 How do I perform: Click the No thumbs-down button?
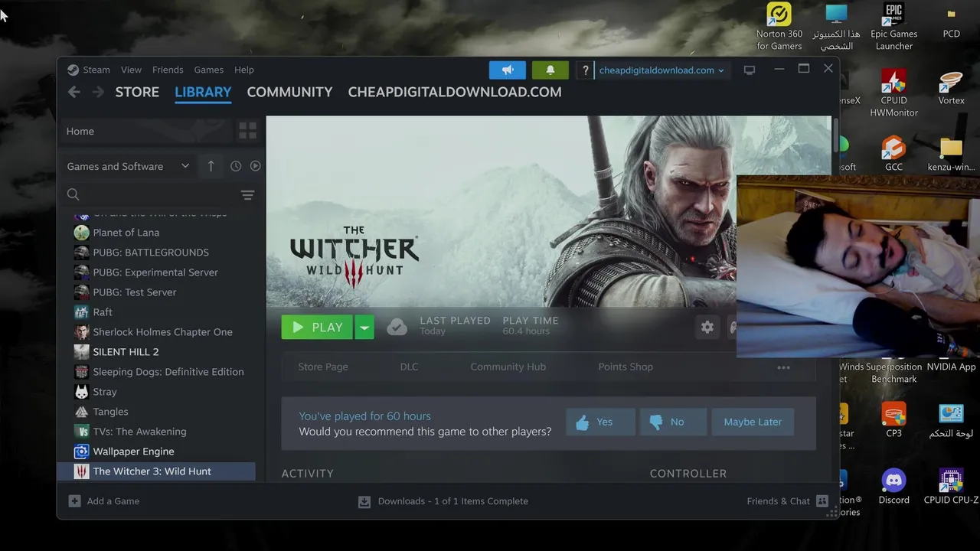coord(673,422)
